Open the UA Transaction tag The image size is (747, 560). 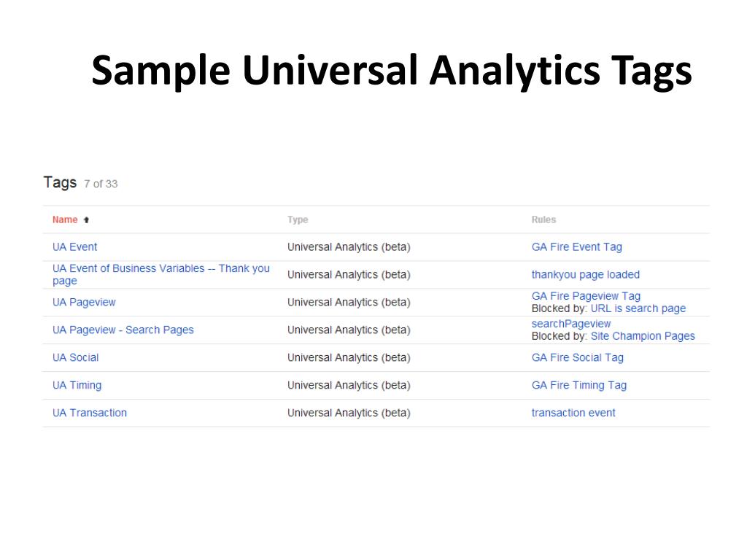click(x=90, y=413)
